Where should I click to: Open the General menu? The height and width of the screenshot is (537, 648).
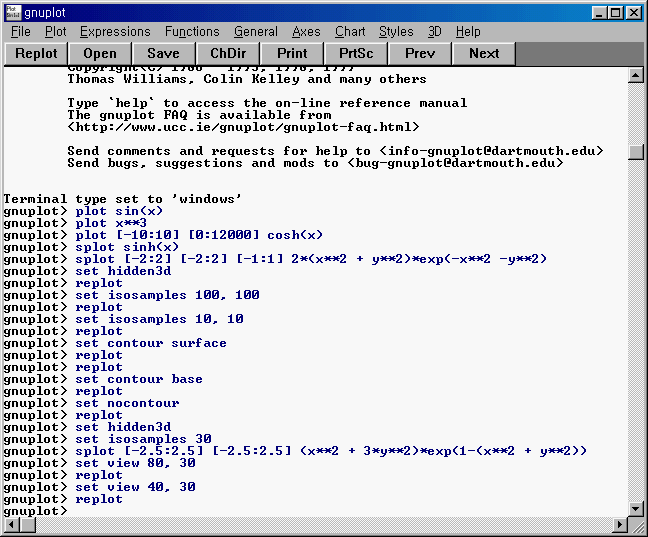point(256,32)
